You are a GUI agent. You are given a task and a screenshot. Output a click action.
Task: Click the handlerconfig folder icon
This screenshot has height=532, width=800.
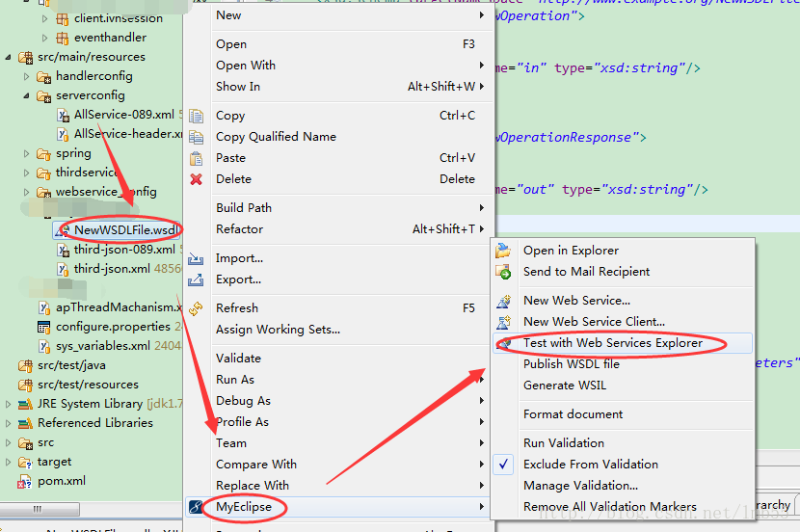tap(44, 76)
